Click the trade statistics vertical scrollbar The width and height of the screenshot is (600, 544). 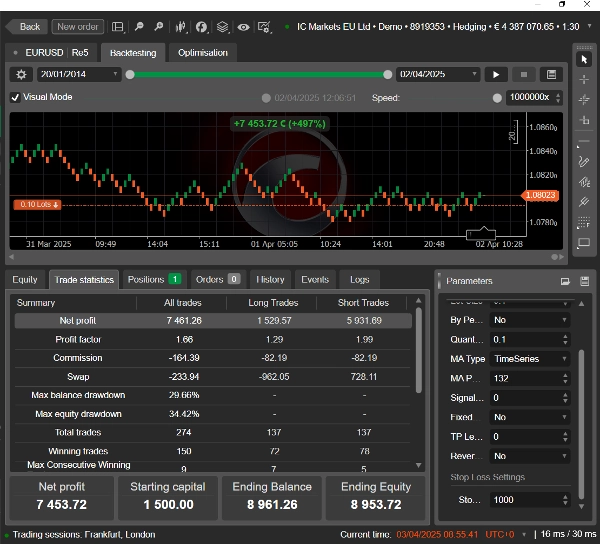click(x=419, y=350)
